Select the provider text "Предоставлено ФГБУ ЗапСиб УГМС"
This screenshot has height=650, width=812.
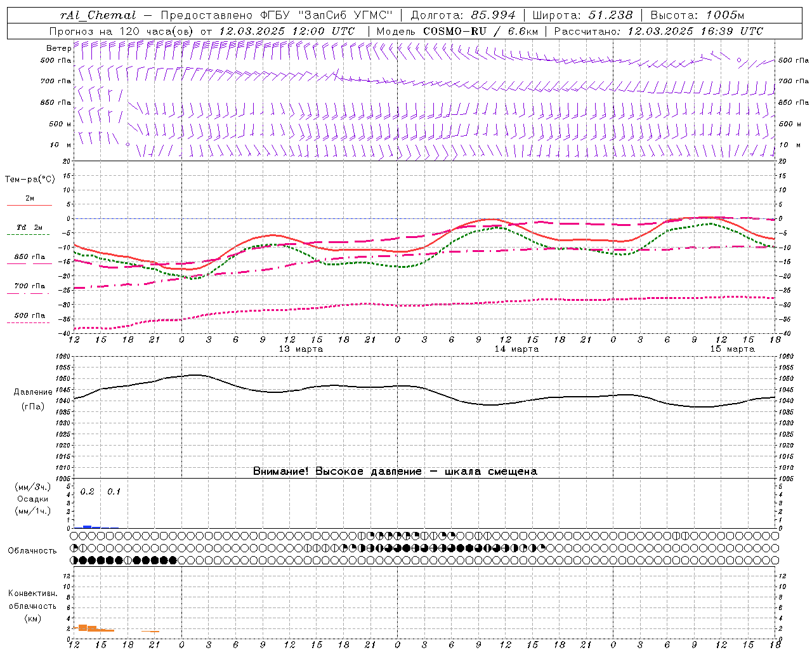[278, 15]
